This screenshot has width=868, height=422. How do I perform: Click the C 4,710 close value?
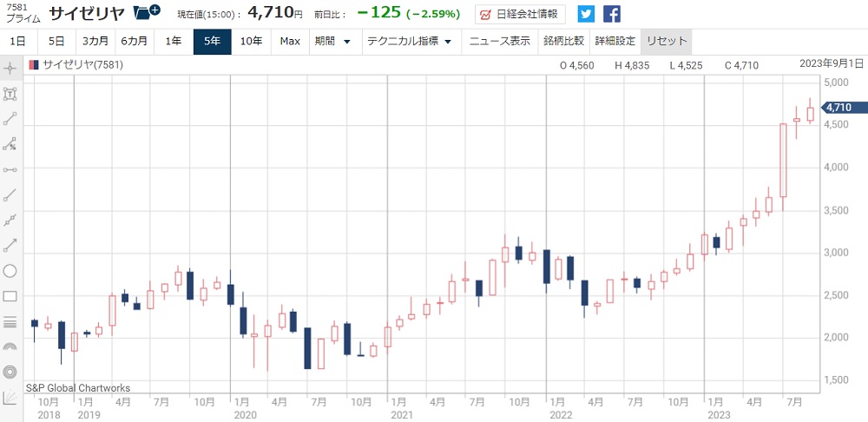(x=741, y=65)
